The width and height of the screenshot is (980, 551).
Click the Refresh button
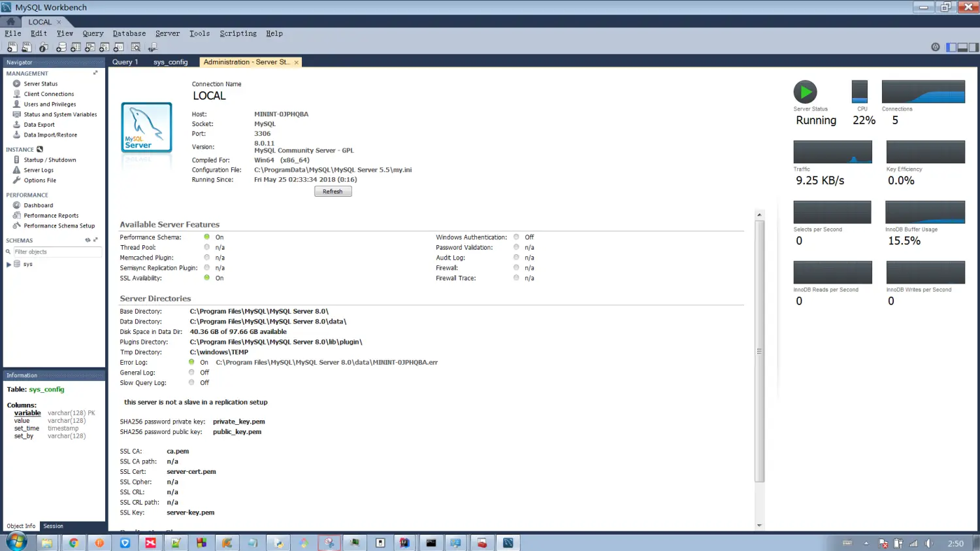[333, 192]
